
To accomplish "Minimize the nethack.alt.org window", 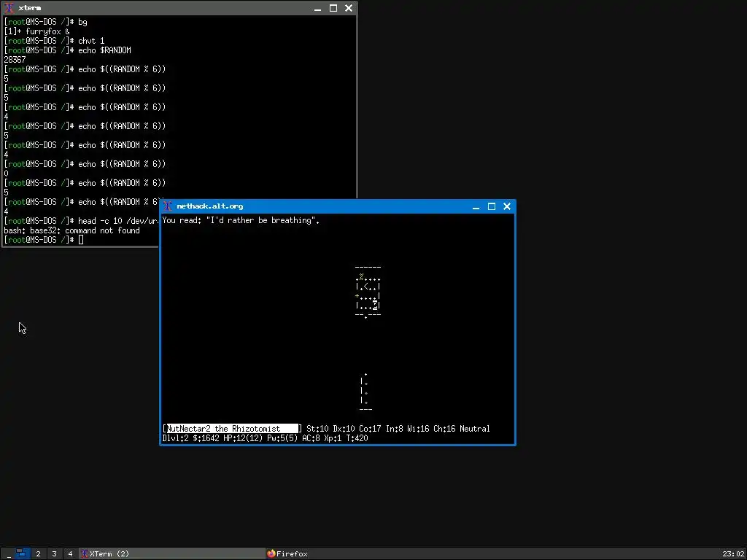I will (476, 206).
